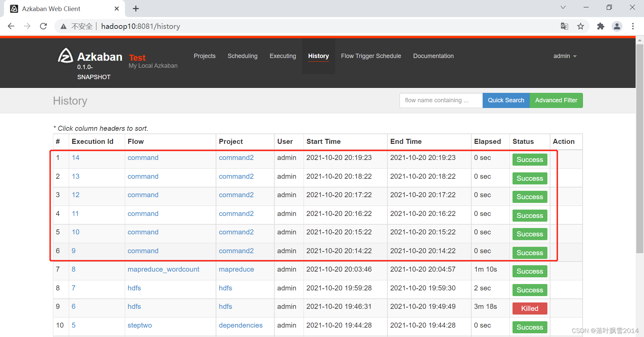This screenshot has height=337, width=644.
Task: Open execution id 13
Action: pyautogui.click(x=75, y=176)
